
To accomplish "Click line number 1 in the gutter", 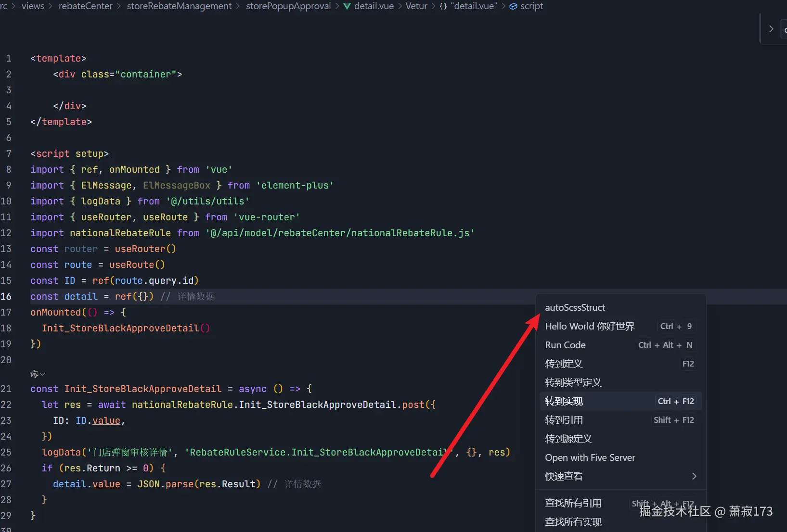I will 9,58.
